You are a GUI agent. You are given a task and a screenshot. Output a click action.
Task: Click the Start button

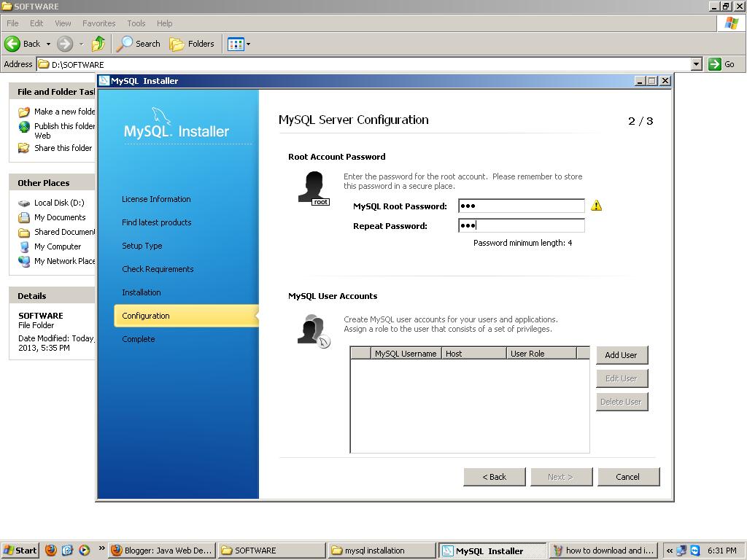coord(20,550)
